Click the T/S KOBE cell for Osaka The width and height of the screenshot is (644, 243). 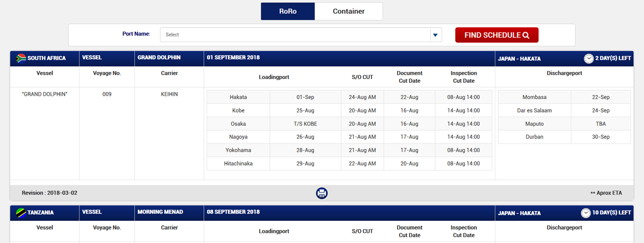[305, 124]
